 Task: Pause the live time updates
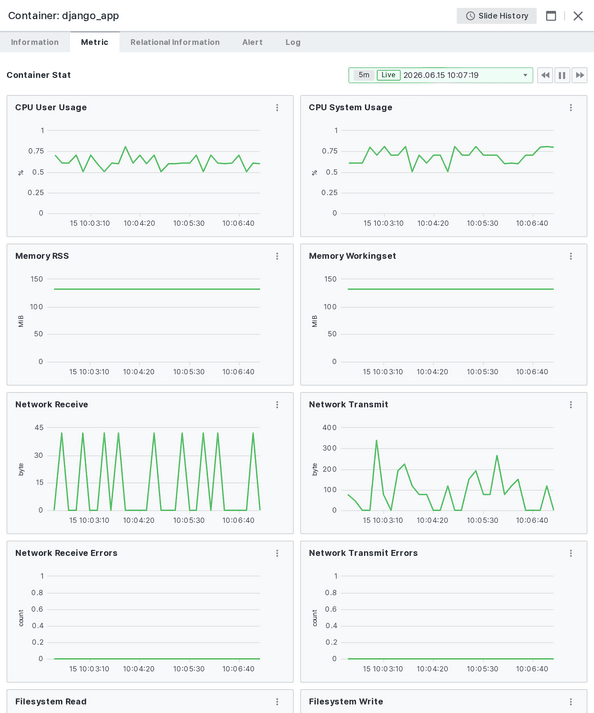click(562, 75)
